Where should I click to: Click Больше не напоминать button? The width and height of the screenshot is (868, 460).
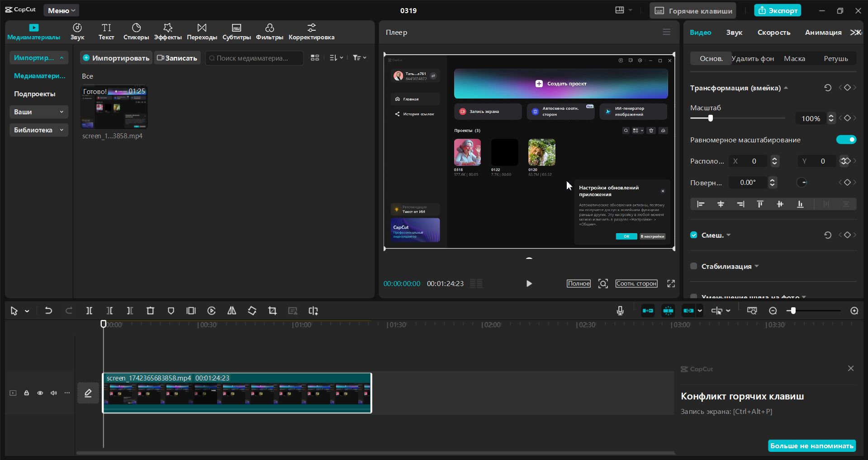pos(812,446)
